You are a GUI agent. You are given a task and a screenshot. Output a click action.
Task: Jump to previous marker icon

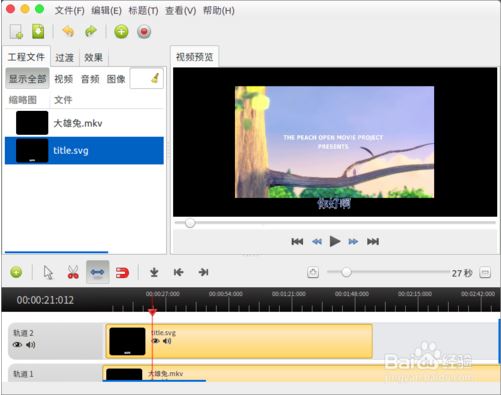pos(178,272)
